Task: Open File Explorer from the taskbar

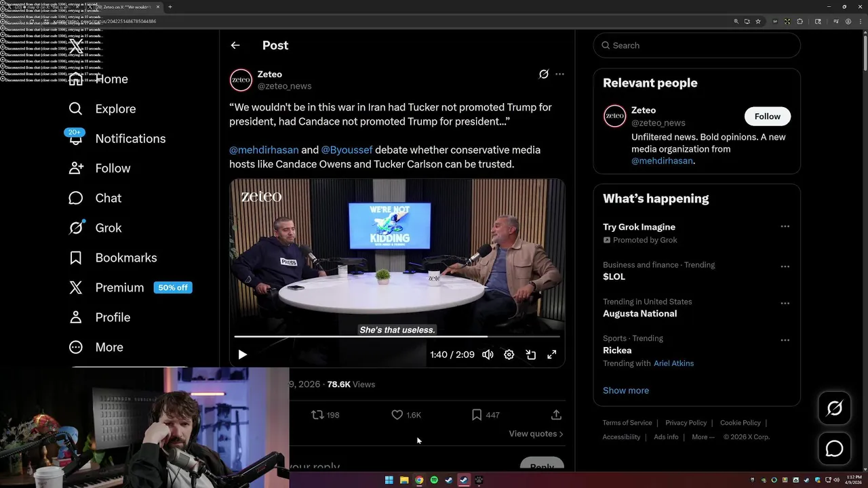Action: (x=404, y=480)
